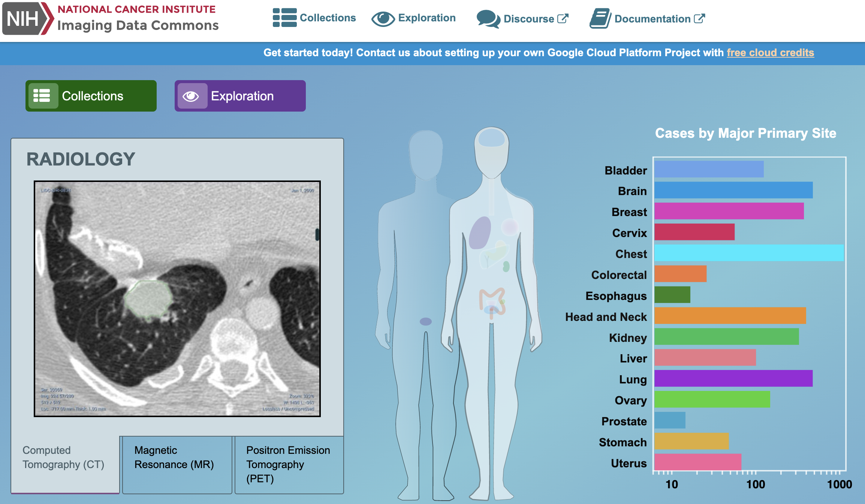Select the purple Lung bar
The image size is (865, 504).
[733, 378]
